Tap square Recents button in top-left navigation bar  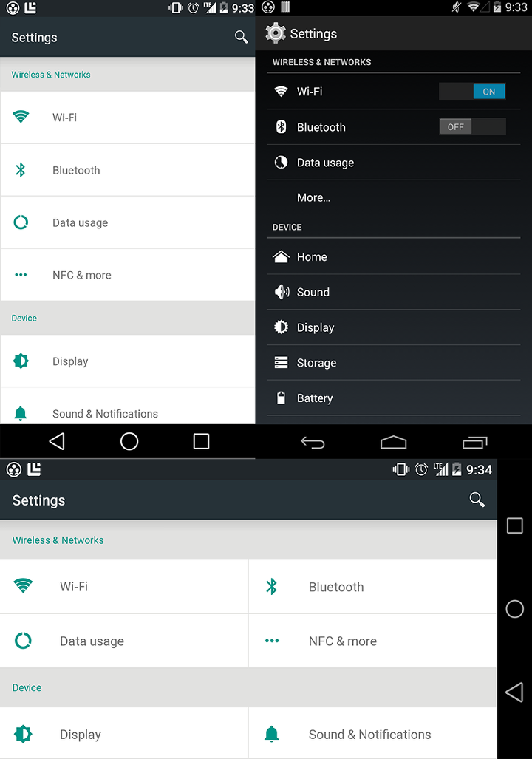click(x=202, y=441)
